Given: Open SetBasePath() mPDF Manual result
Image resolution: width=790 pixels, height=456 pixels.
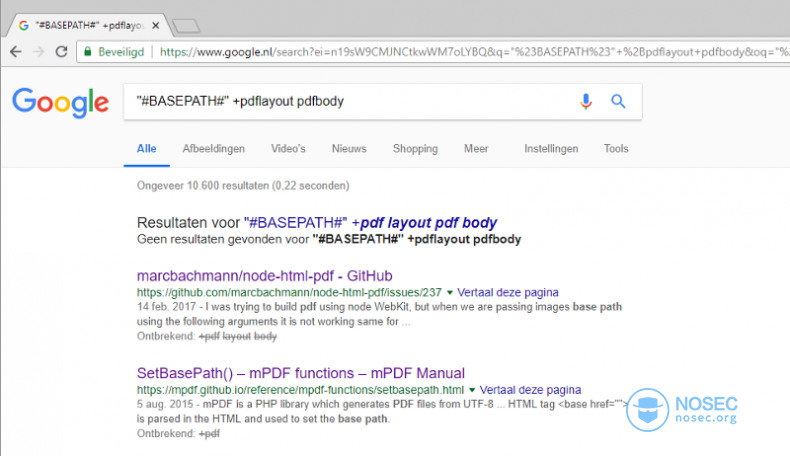Looking at the screenshot, I should tap(301, 373).
